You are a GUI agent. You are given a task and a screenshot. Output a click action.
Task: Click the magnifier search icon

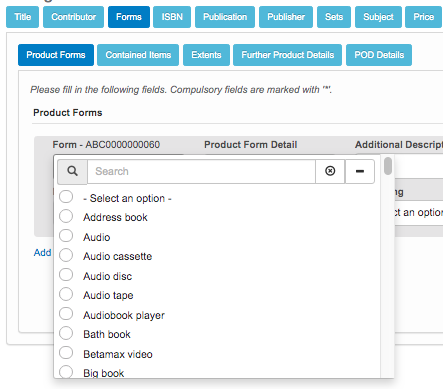pos(72,171)
